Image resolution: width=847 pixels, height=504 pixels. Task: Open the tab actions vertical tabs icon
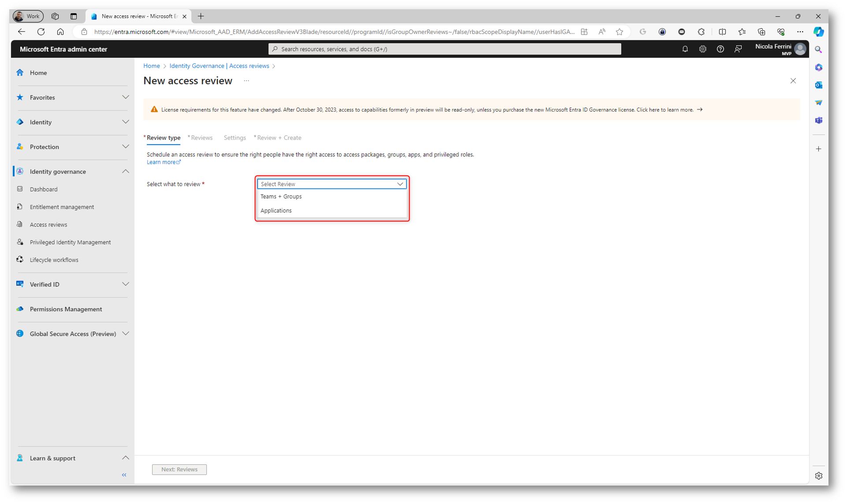tap(74, 16)
